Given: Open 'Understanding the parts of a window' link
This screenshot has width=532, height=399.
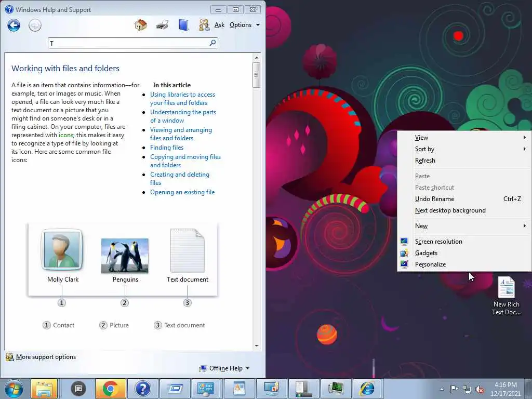Looking at the screenshot, I should 183,116.
